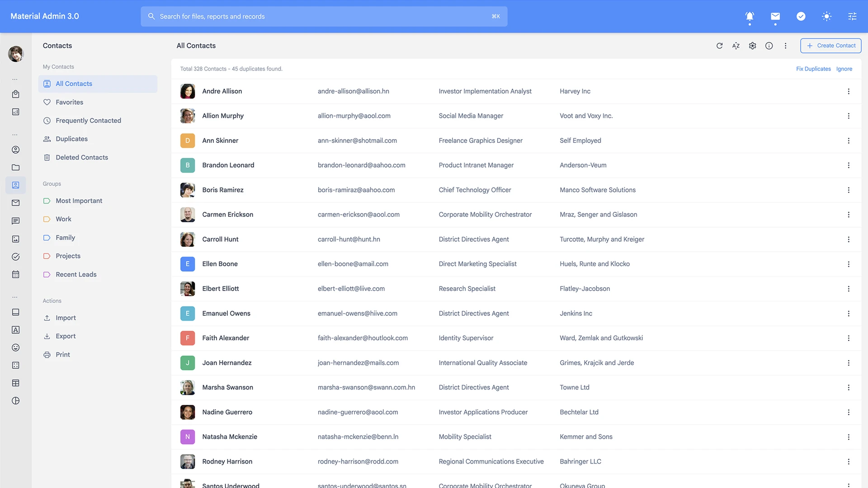Open the chat message icon in left rail

[x=15, y=221]
